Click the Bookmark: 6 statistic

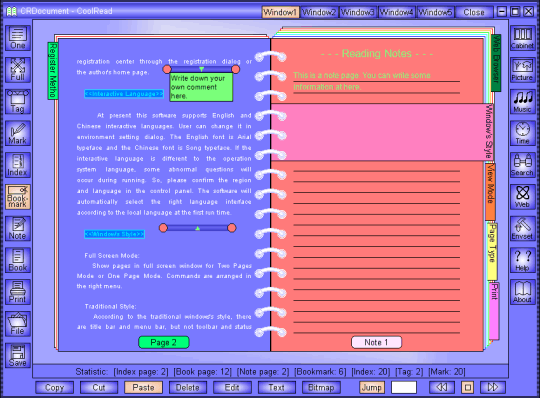click(x=321, y=372)
